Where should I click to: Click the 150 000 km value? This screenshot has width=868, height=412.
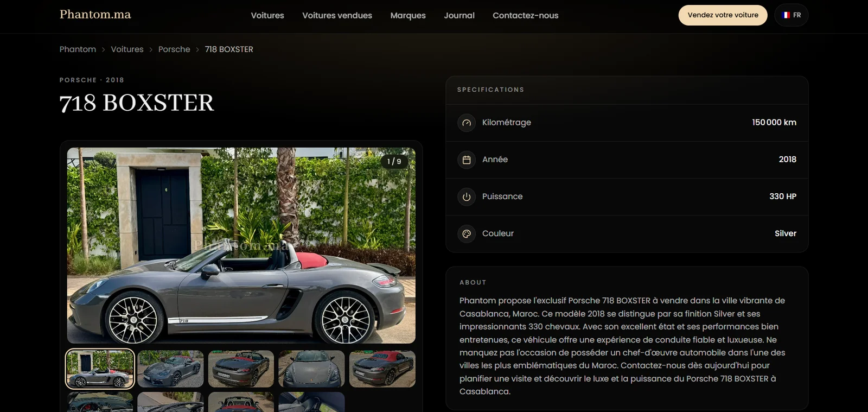(x=774, y=123)
